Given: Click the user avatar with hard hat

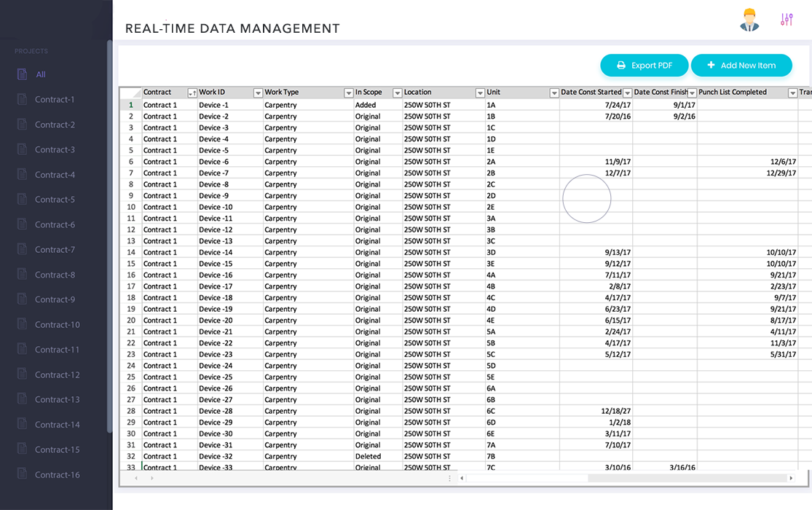Looking at the screenshot, I should click(749, 20).
